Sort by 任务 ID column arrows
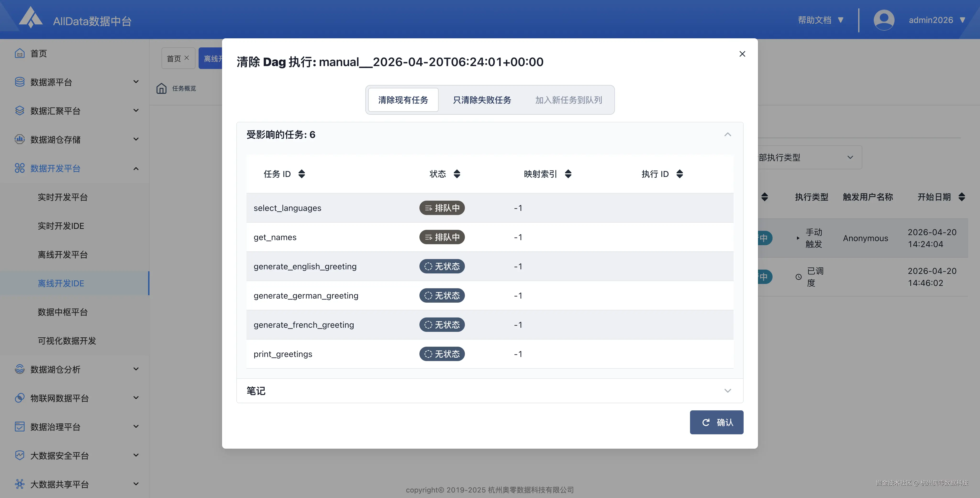Screen dimensions: 980x498 [302, 174]
